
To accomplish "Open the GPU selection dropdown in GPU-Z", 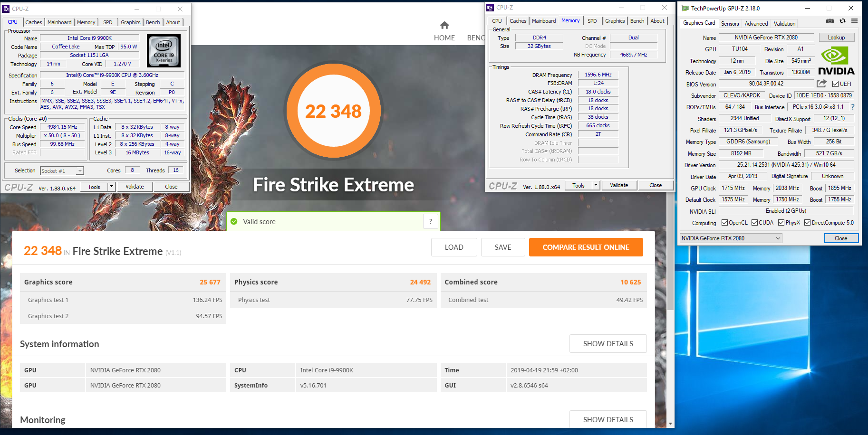I will coord(731,238).
